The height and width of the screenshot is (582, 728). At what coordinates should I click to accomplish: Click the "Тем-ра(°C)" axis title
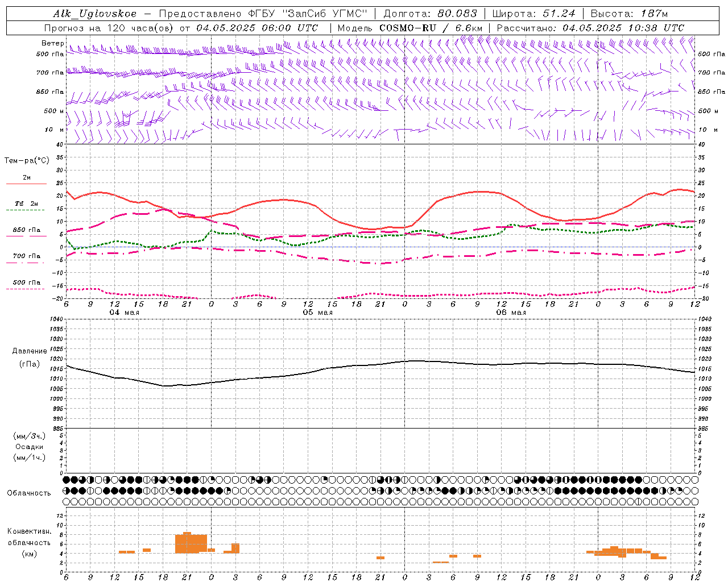coord(27,161)
